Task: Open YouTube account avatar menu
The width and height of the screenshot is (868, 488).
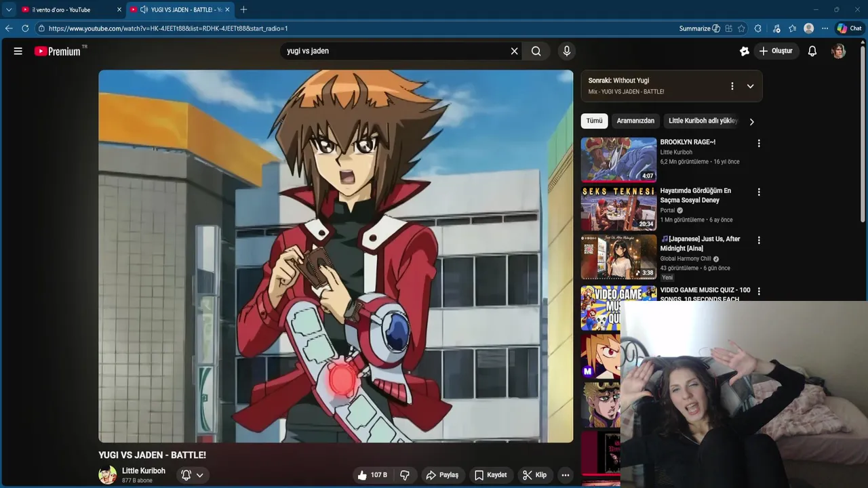Action: pyautogui.click(x=839, y=51)
